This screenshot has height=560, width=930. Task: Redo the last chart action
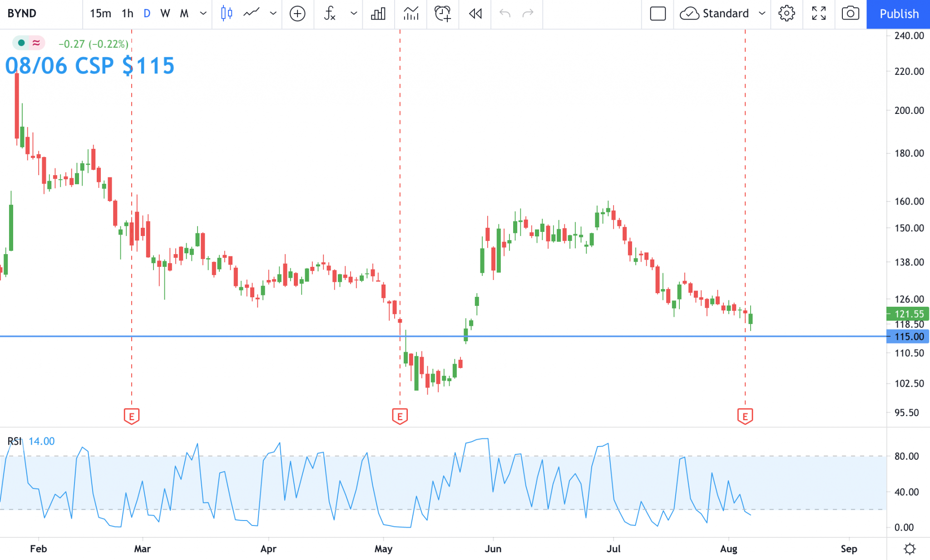[528, 14]
